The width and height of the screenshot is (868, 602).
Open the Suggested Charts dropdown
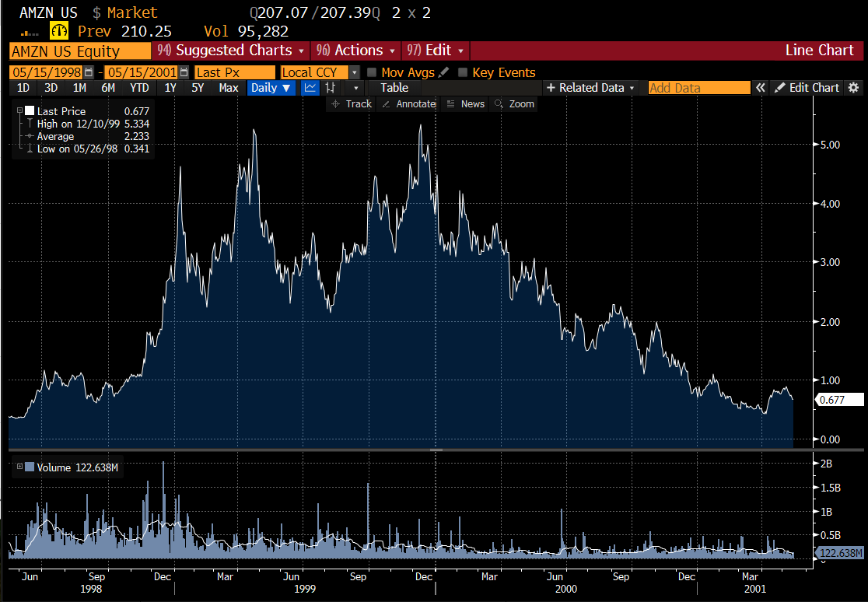[x=231, y=51]
